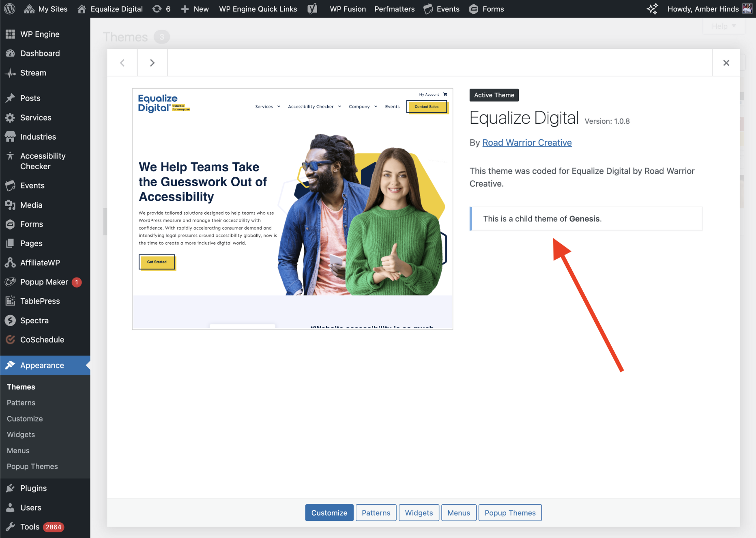
Task: Close the theme details overlay
Action: click(x=726, y=62)
